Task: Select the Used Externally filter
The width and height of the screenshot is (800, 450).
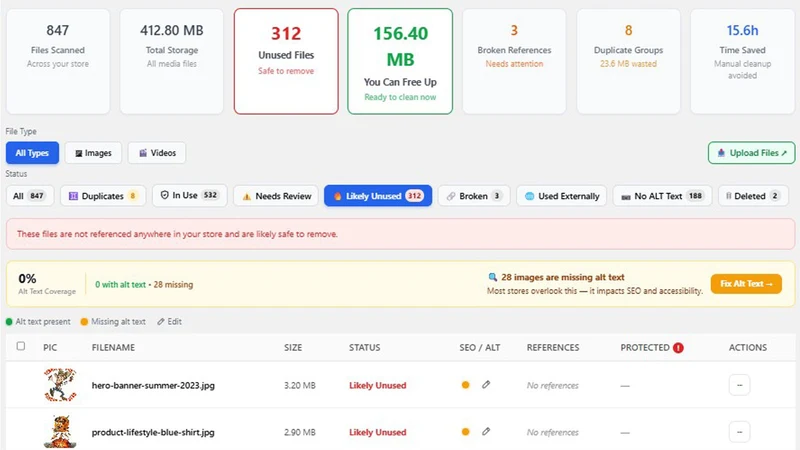Action: point(562,196)
